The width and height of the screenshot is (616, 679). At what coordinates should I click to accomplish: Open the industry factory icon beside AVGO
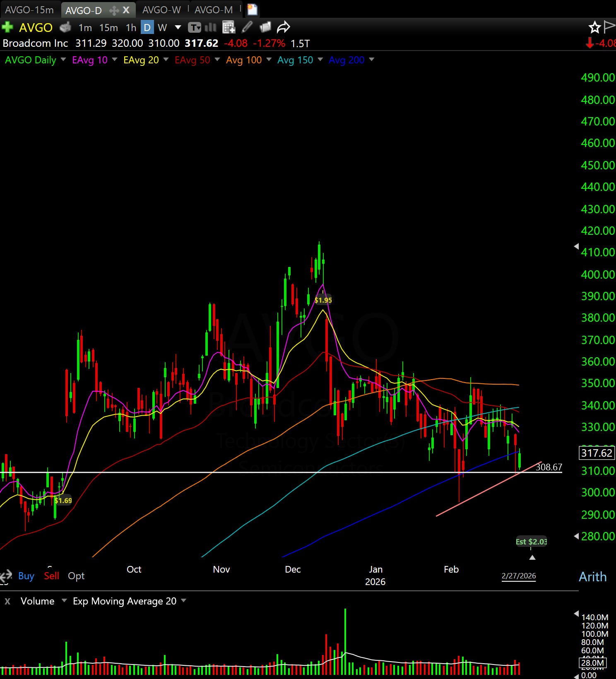coord(65,27)
